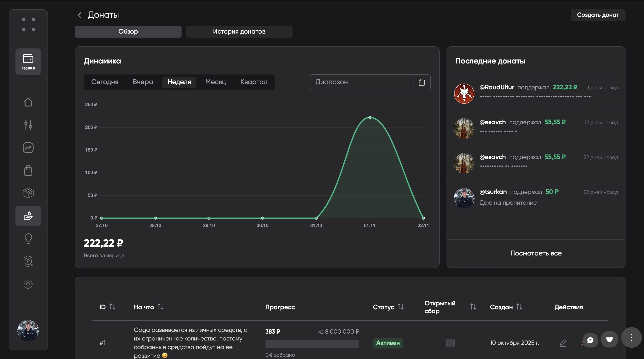Open the shopping bag icon in sidebar
644x359 pixels.
(x=28, y=170)
